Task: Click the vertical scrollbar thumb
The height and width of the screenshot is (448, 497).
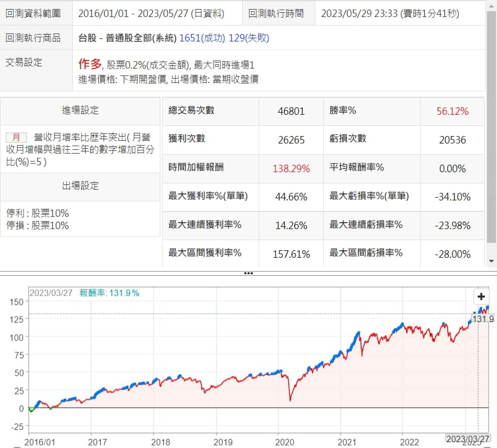Action: (492, 128)
